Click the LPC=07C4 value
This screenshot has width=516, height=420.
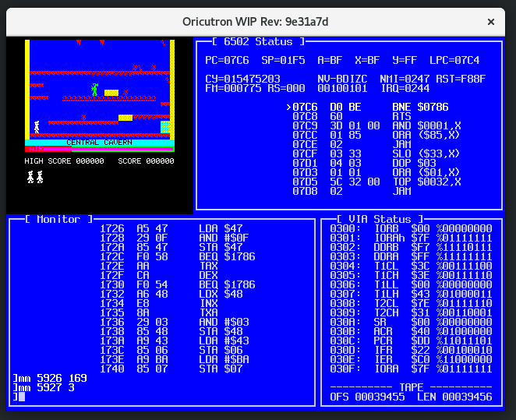pyautogui.click(x=454, y=60)
